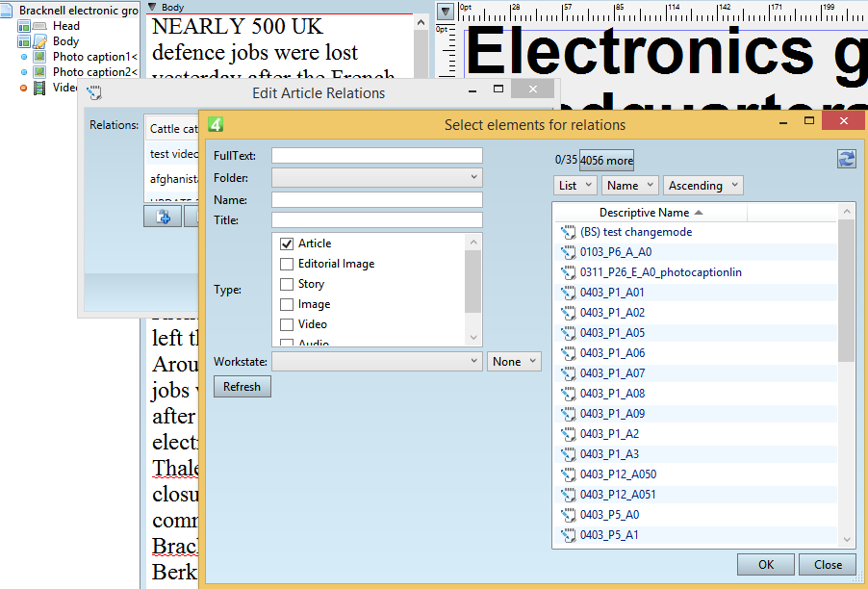Select the 0403_P1_A3 result row

[697, 454]
